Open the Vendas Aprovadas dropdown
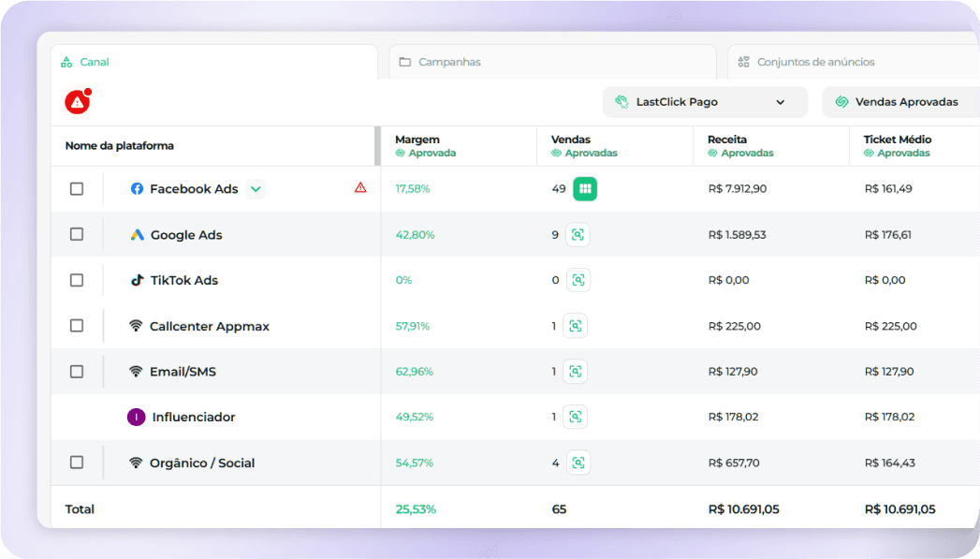The image size is (980, 559). (899, 102)
